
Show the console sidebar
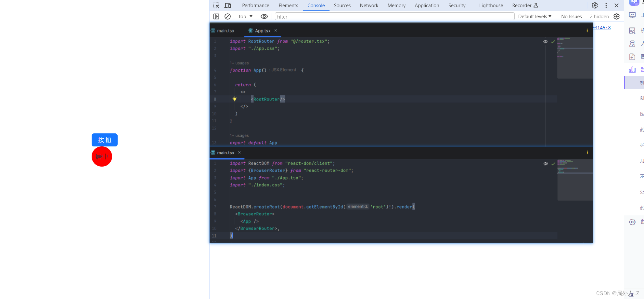pyautogui.click(x=216, y=17)
